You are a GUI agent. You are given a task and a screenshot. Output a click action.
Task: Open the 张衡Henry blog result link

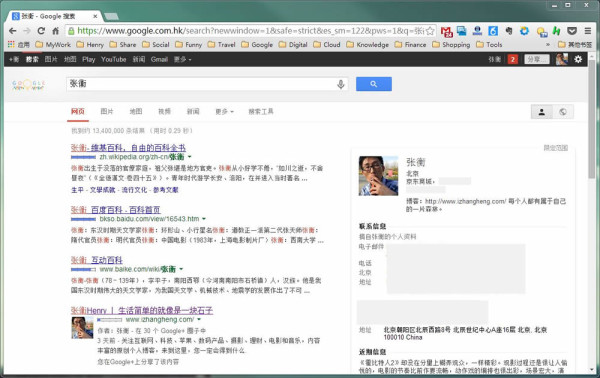coord(142,310)
